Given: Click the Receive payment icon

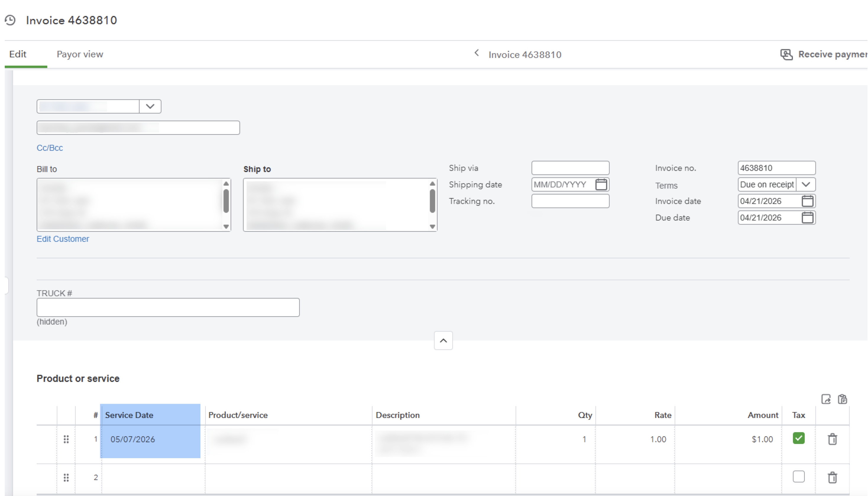Looking at the screenshot, I should (x=786, y=54).
